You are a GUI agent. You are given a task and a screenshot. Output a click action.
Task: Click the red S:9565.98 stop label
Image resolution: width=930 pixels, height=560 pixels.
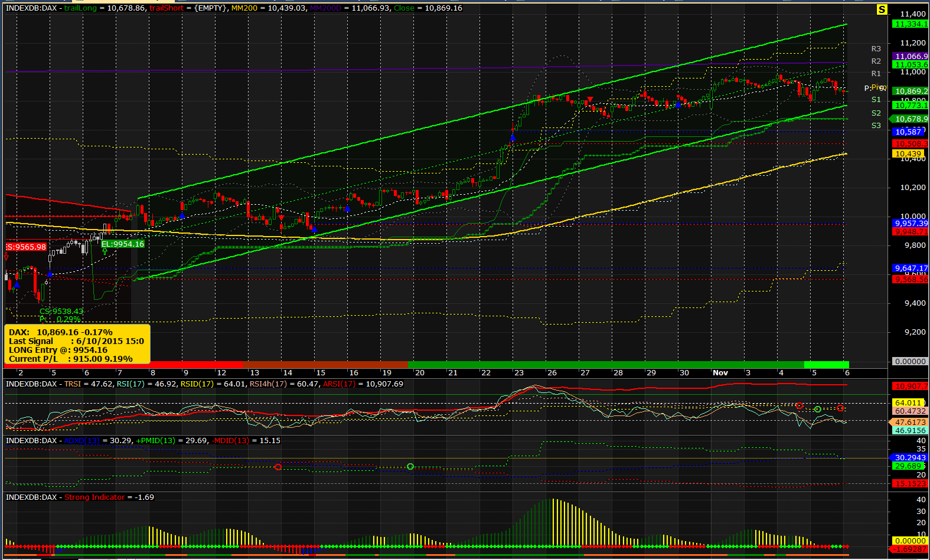[26, 247]
